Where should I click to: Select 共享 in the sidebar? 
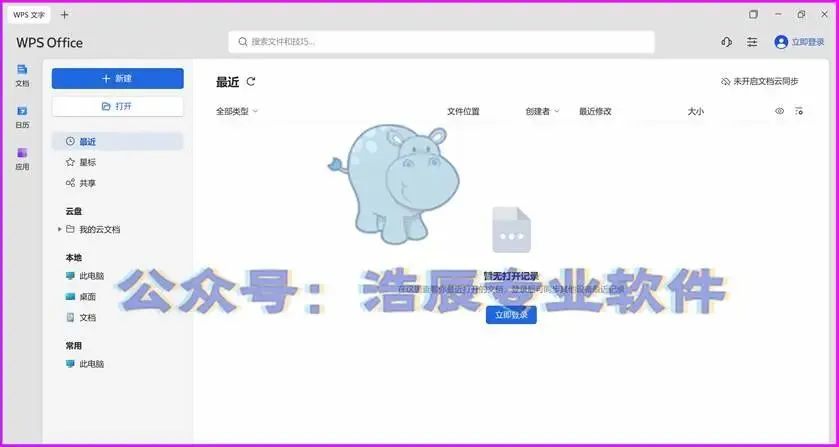pyautogui.click(x=118, y=183)
